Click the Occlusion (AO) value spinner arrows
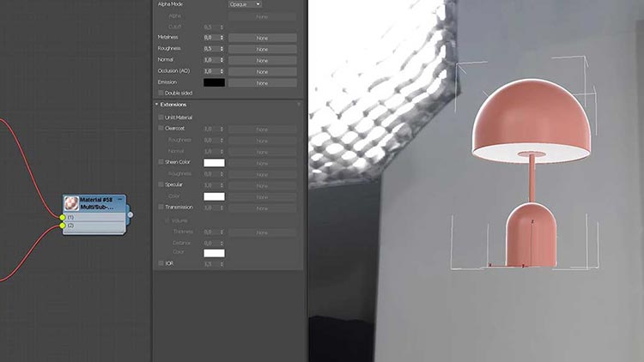 coord(222,71)
